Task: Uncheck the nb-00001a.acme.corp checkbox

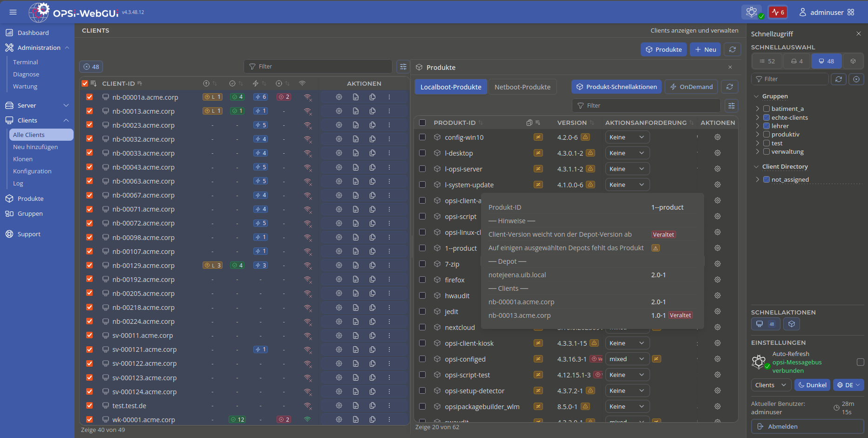Action: click(89, 97)
